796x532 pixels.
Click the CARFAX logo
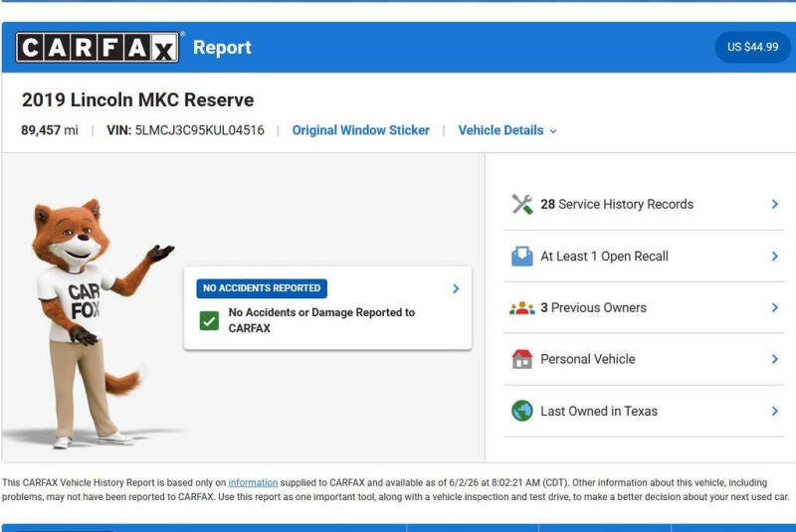pos(97,47)
